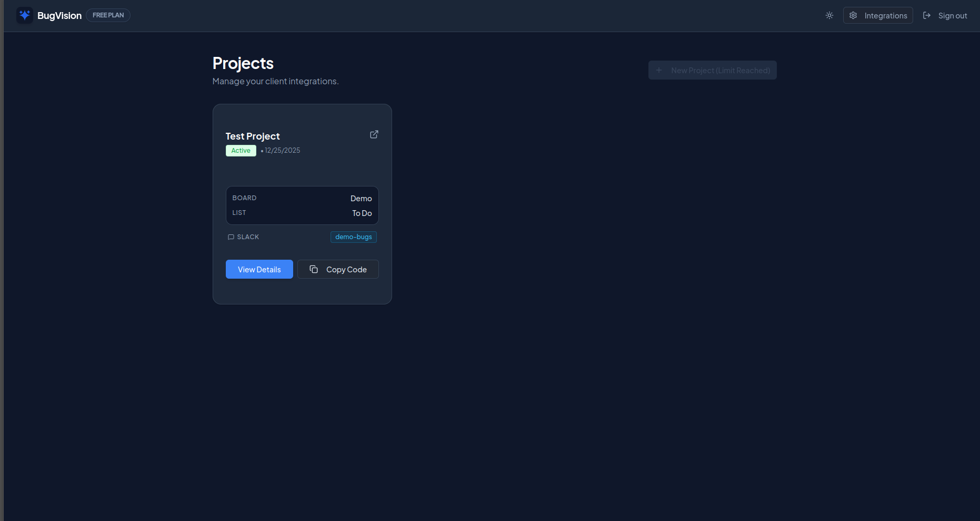Screen dimensions: 980x521
Task: Click the View Details button
Action: pos(259,269)
